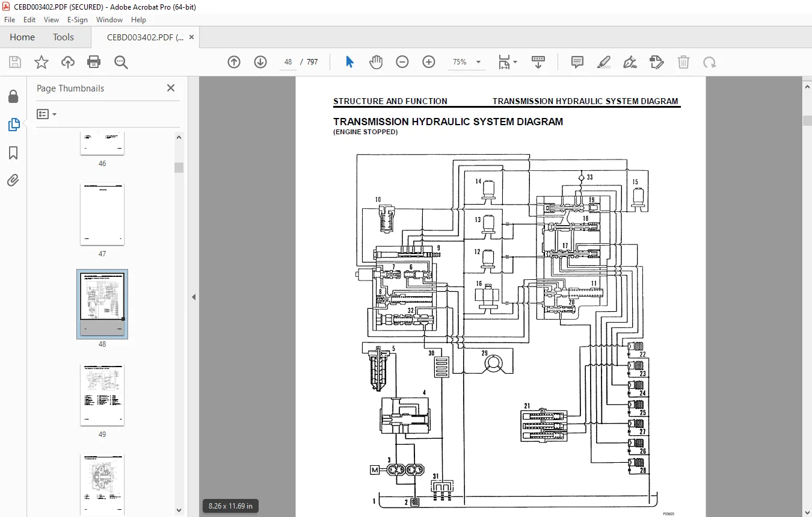Click the Stamp tool icon

point(657,62)
